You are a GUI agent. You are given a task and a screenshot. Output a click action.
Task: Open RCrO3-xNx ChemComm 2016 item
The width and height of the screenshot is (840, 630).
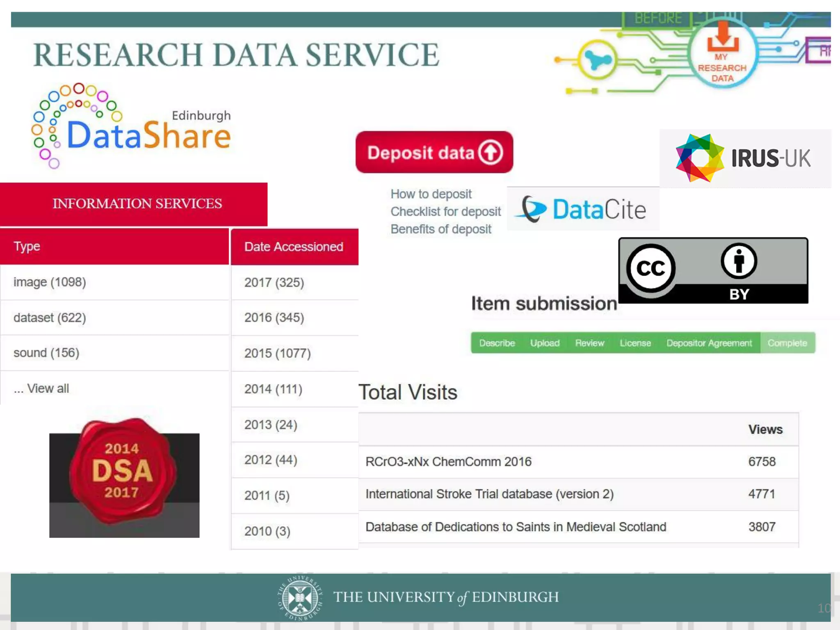448,462
